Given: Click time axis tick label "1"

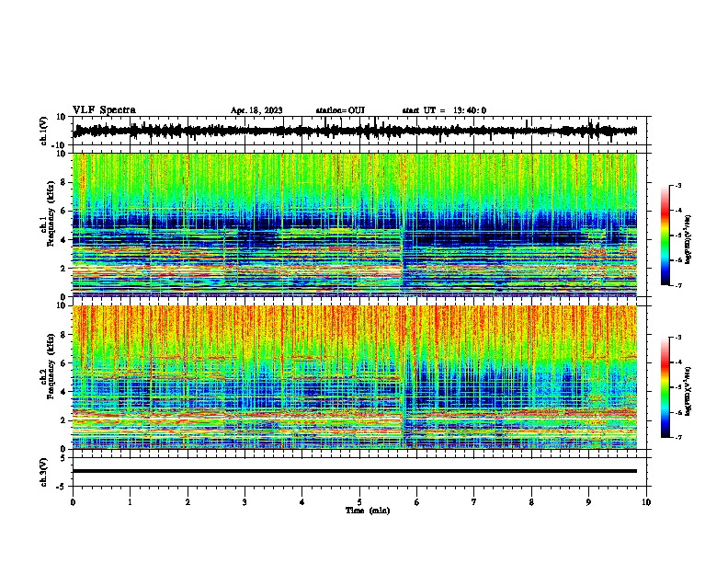Looking at the screenshot, I should pos(130,502).
